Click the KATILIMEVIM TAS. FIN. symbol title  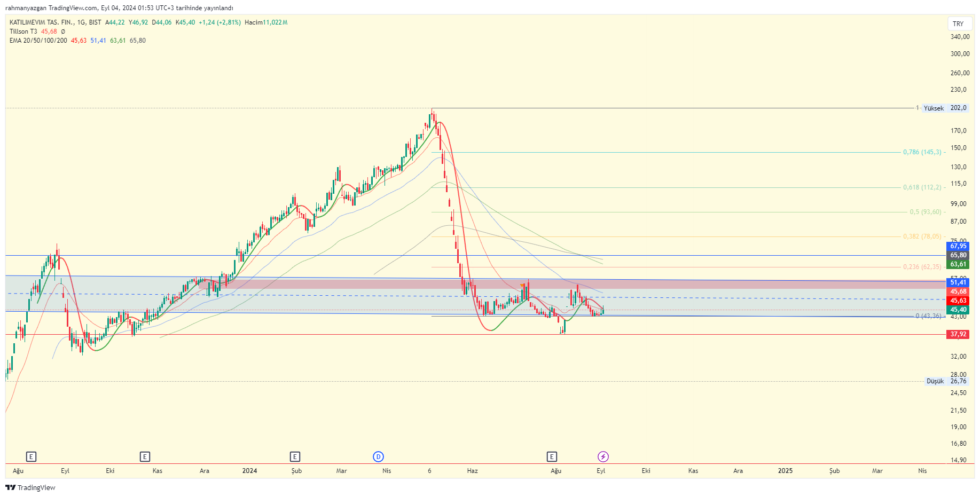tap(55, 22)
